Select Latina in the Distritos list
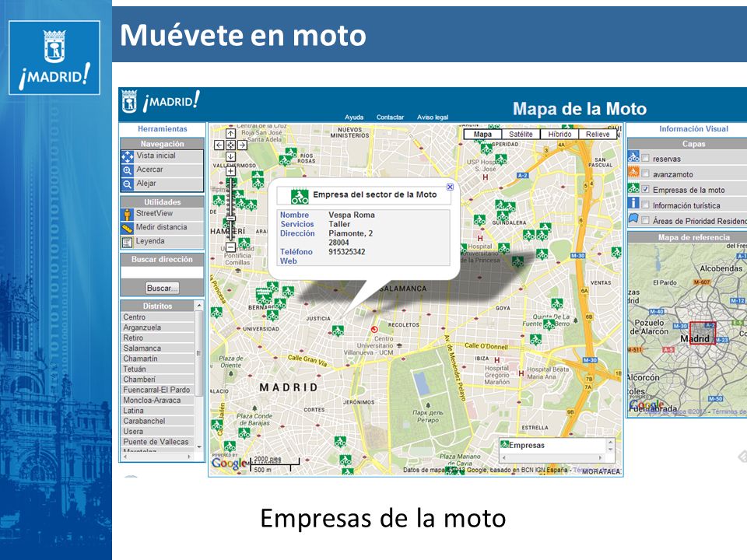The image size is (747, 560). 158,411
